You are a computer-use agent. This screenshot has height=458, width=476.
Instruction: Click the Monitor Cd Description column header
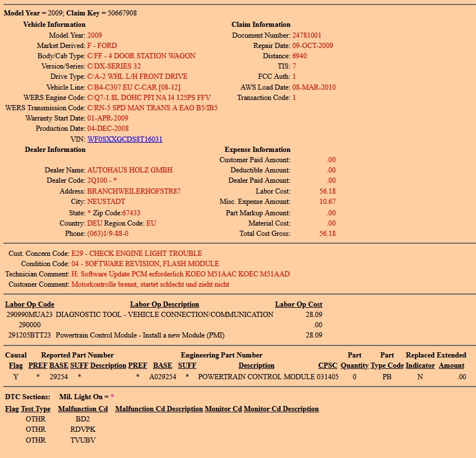281,409
